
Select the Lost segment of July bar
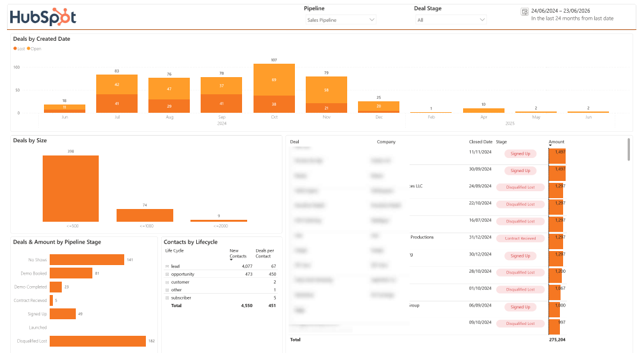(117, 104)
